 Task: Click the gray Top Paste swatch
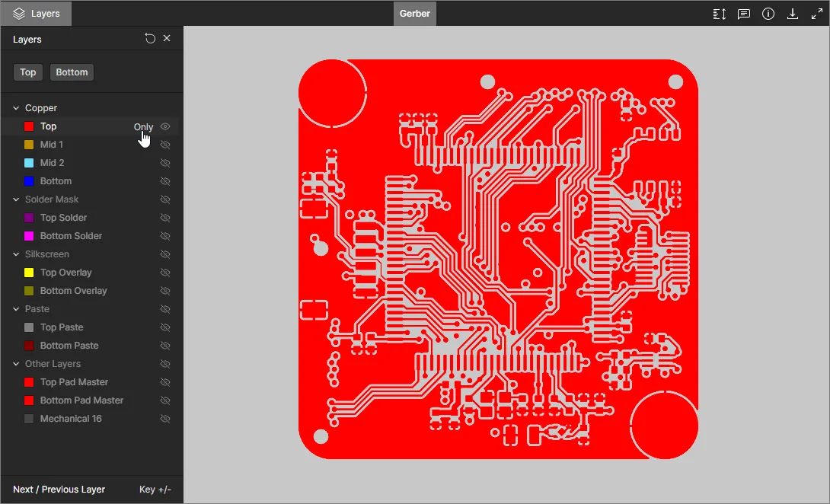tap(29, 327)
